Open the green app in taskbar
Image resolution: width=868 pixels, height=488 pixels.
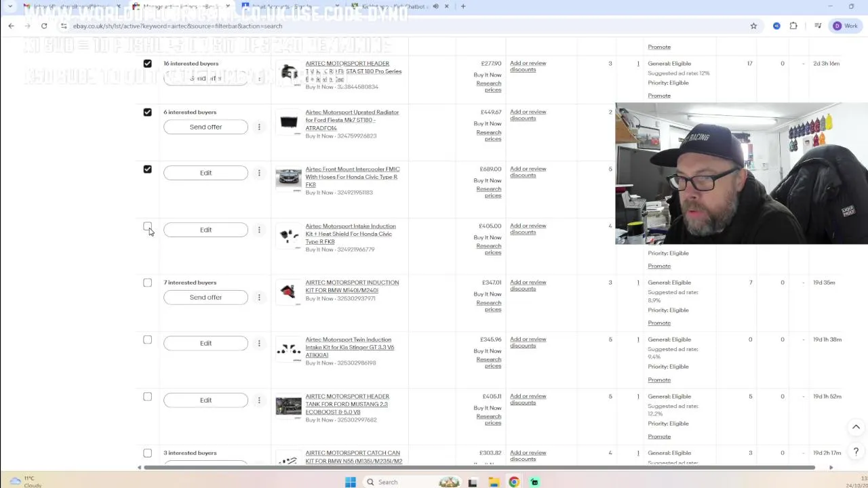point(534,482)
